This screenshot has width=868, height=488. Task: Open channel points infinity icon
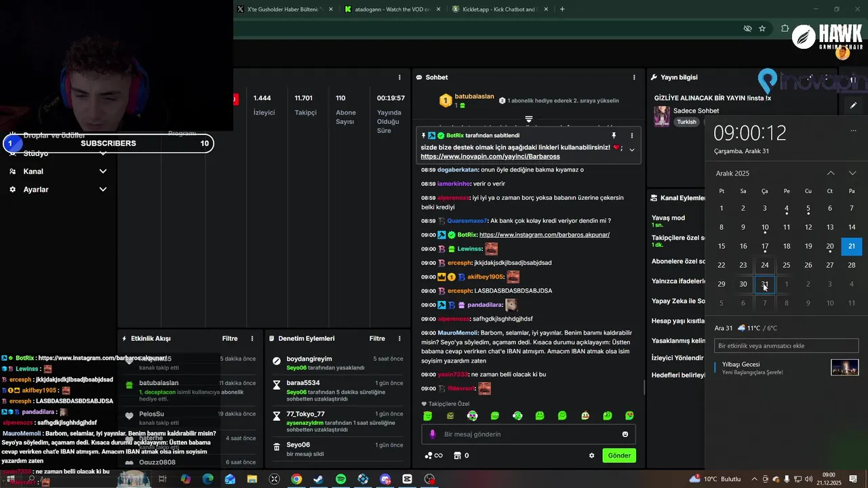433,455
